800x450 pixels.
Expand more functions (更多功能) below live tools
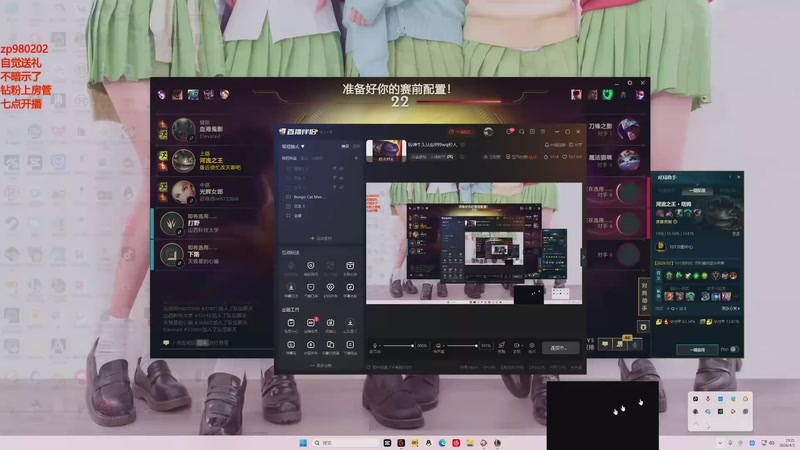pos(321,365)
